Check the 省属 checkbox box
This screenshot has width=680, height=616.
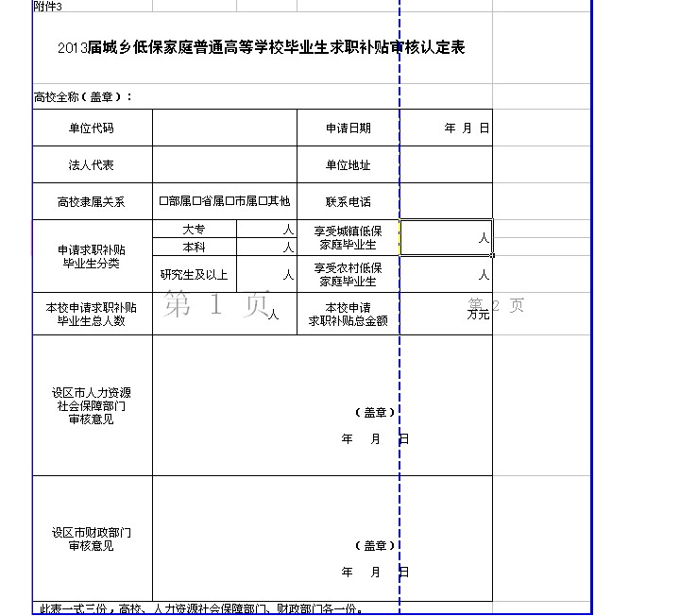point(196,201)
